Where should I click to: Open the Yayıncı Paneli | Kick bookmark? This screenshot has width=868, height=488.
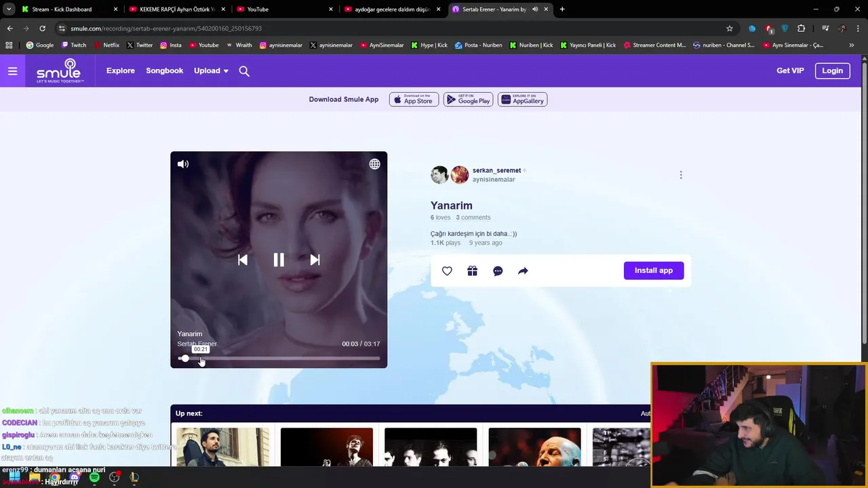pyautogui.click(x=588, y=45)
